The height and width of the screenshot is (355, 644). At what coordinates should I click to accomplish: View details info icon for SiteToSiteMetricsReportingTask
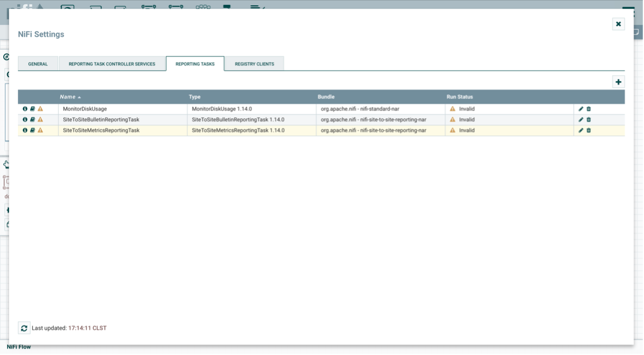(25, 130)
